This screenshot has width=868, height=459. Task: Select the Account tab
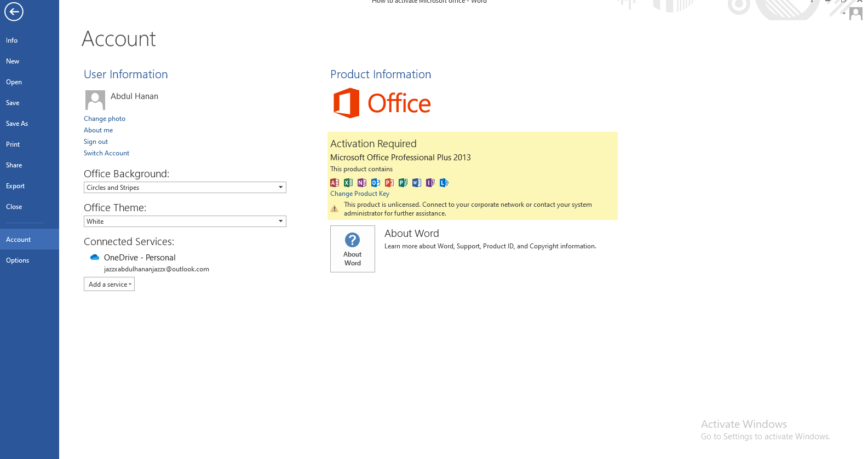click(x=30, y=240)
